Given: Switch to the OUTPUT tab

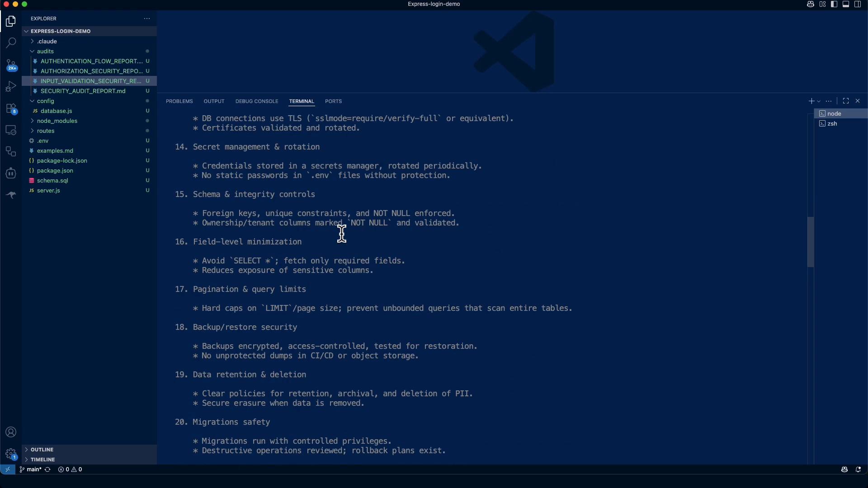Looking at the screenshot, I should coord(214,101).
